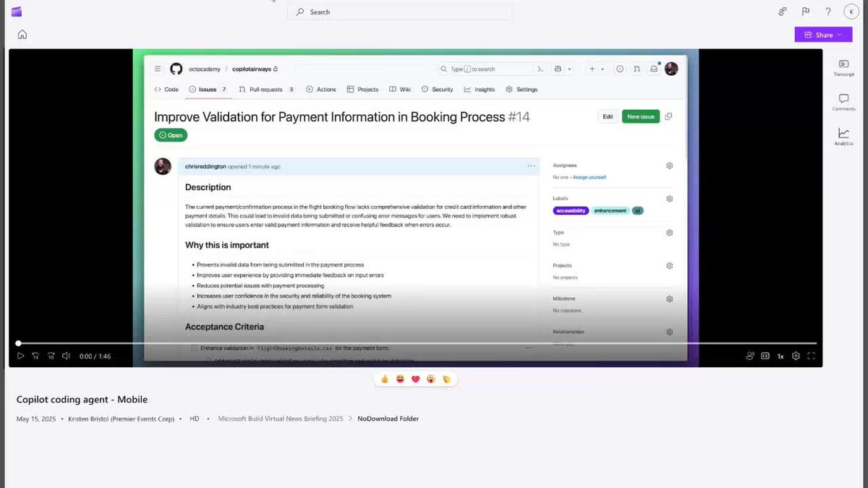Image resolution: width=868 pixels, height=488 pixels.
Task: Click the enhancement label chip
Action: point(610,210)
